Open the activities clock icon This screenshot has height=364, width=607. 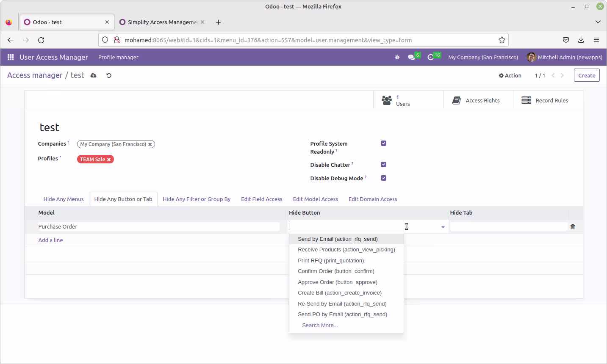coord(431,57)
